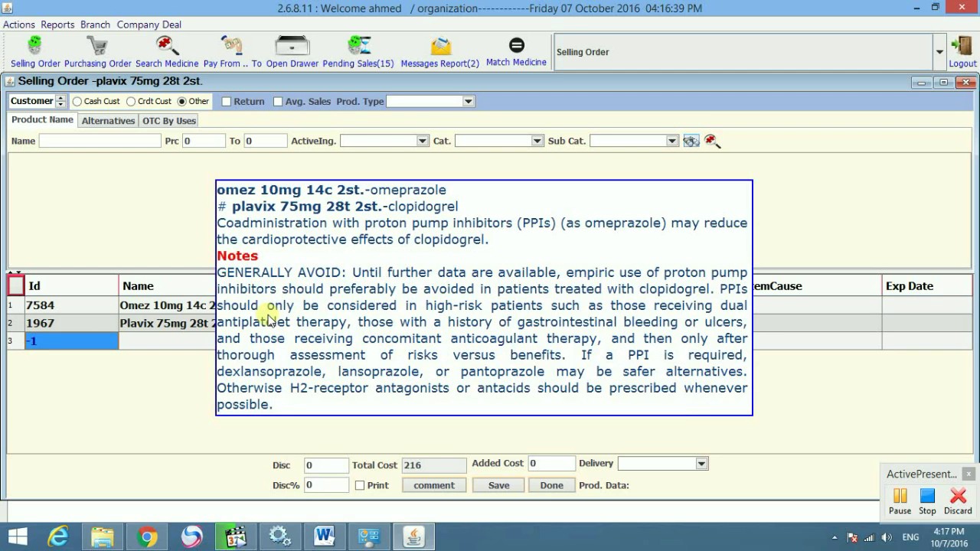Viewport: 980px width, 551px height.
Task: Open the ActiveIng. dropdown
Action: click(422, 141)
